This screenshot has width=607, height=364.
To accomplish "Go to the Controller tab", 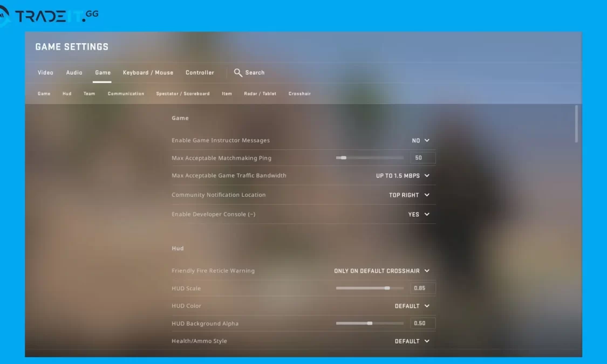I will 200,73.
